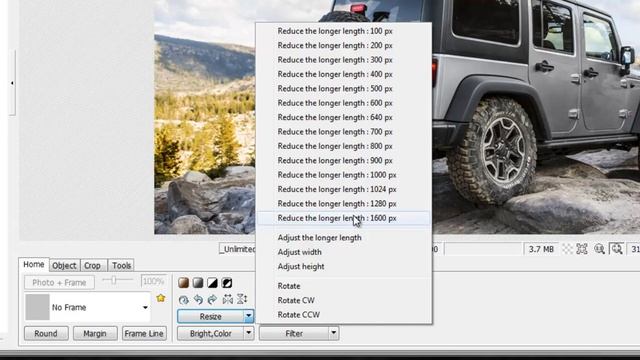The height and width of the screenshot is (360, 640).
Task: Click the Bright,Color button
Action: 211,333
